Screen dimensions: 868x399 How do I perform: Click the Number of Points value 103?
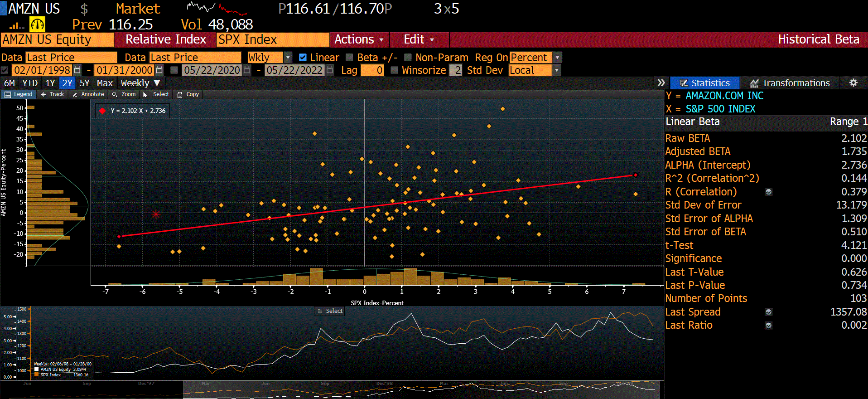tap(858, 298)
